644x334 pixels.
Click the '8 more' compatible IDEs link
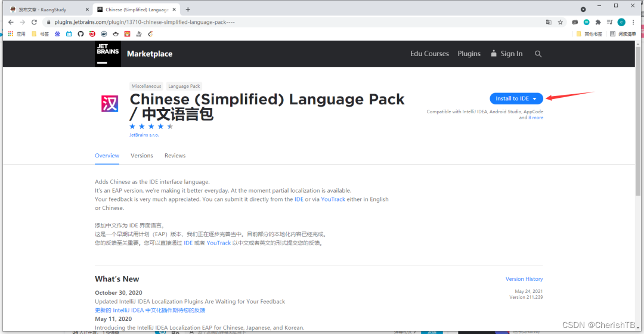point(535,117)
